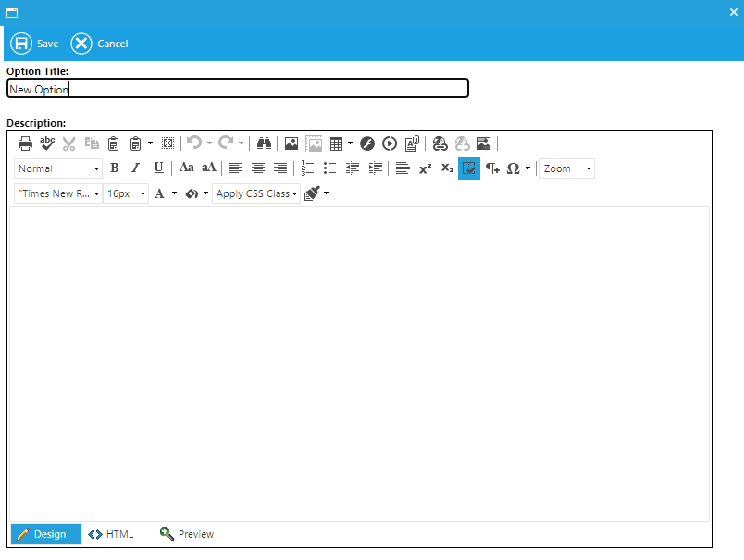
Task: Toggle Underline formatting
Action: 158,168
